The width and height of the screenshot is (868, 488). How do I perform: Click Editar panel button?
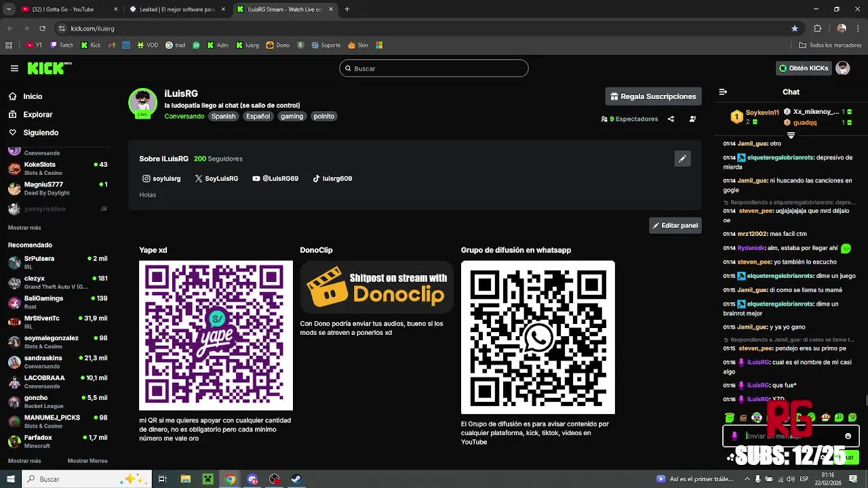675,225
